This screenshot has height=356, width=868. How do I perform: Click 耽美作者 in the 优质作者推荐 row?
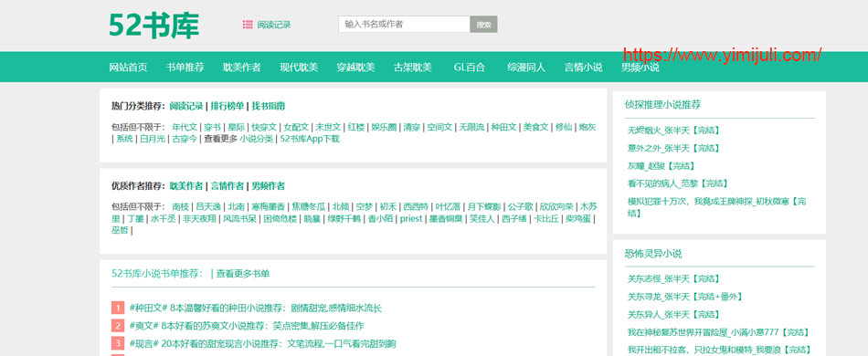point(186,186)
